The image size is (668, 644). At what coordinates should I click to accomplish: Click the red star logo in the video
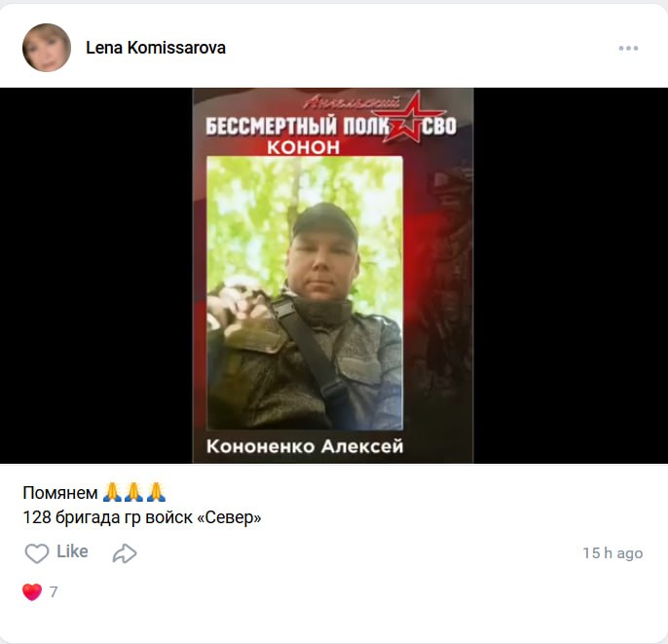[x=408, y=117]
